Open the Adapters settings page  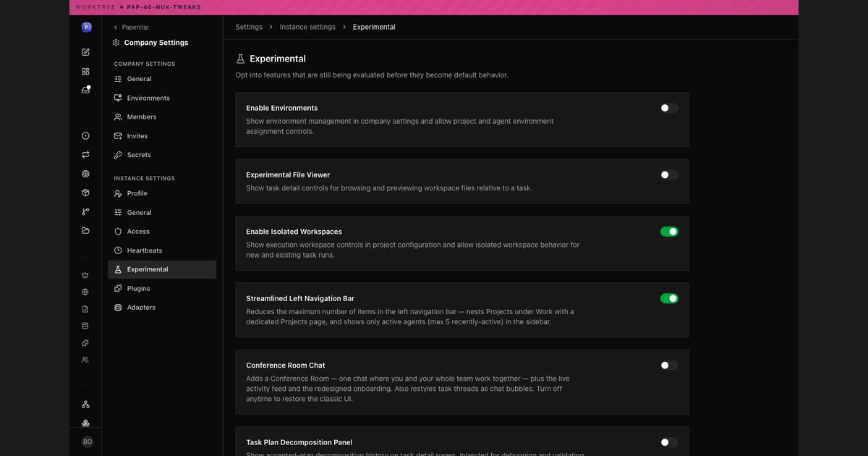click(162, 308)
